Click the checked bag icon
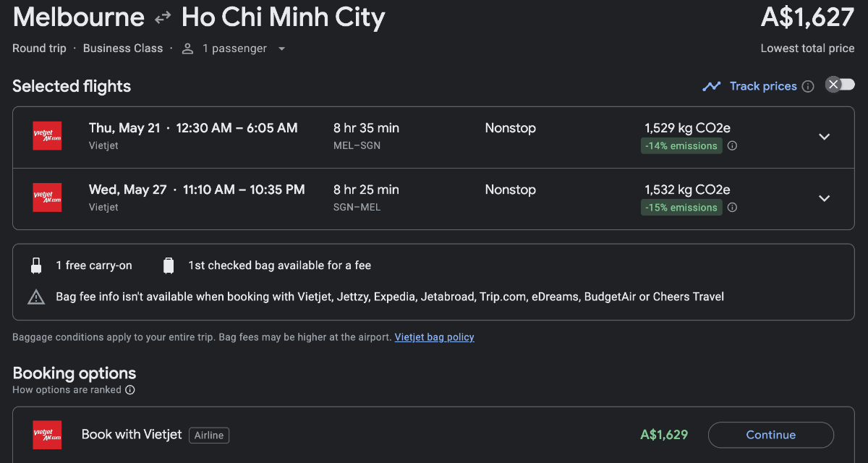The height and width of the screenshot is (463, 868). [169, 265]
